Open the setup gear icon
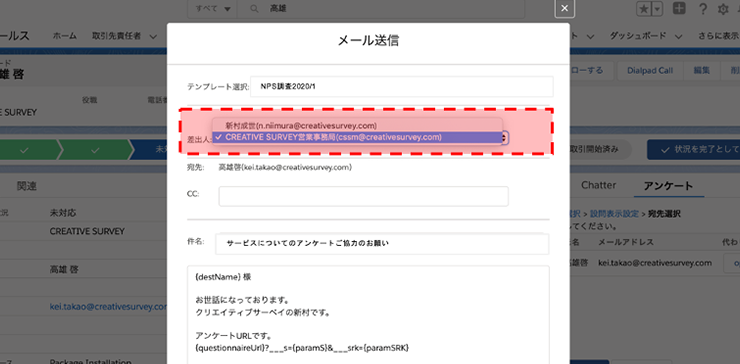The width and height of the screenshot is (740, 364). coord(723,9)
